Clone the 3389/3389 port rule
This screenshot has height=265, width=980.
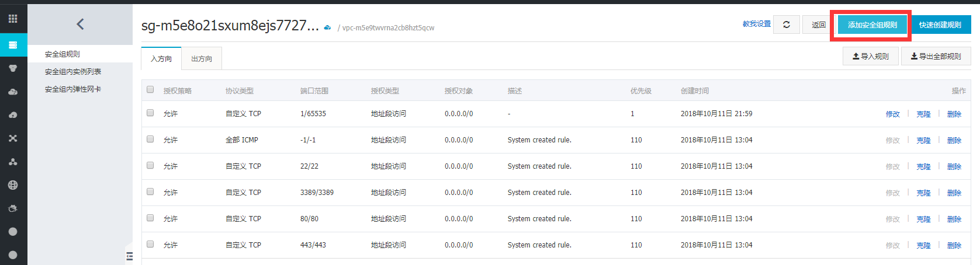pyautogui.click(x=923, y=193)
